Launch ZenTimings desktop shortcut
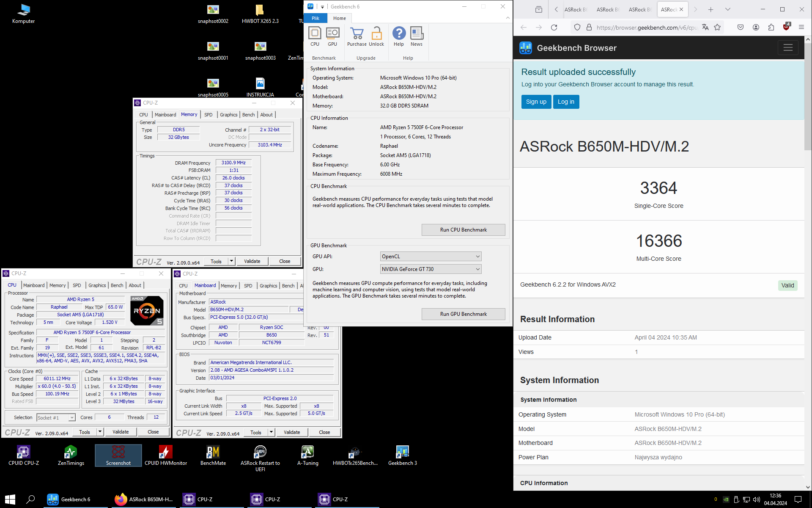 [x=71, y=456]
